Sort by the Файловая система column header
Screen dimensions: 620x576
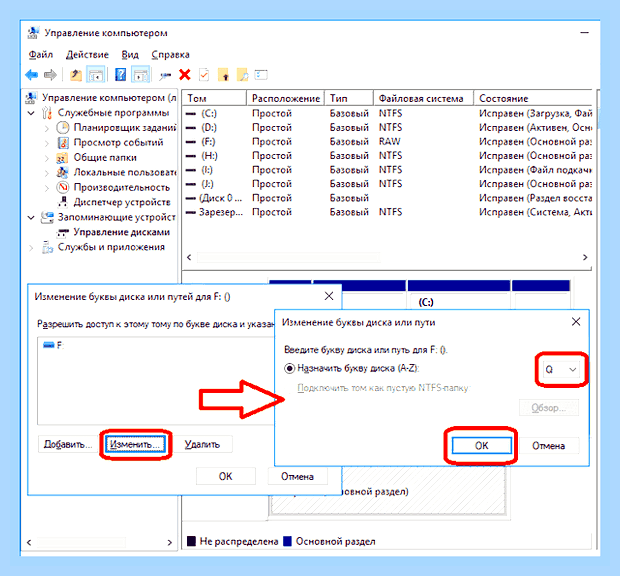[423, 98]
